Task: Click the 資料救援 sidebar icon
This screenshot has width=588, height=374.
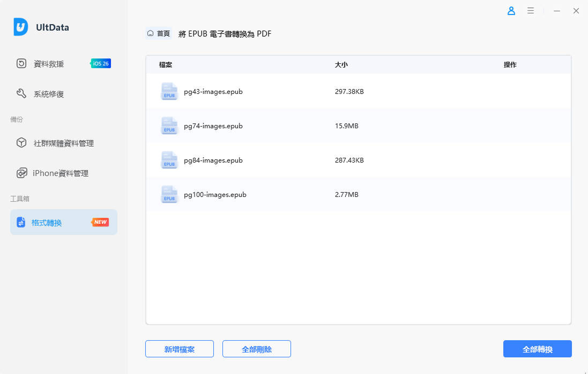Action: 21,63
